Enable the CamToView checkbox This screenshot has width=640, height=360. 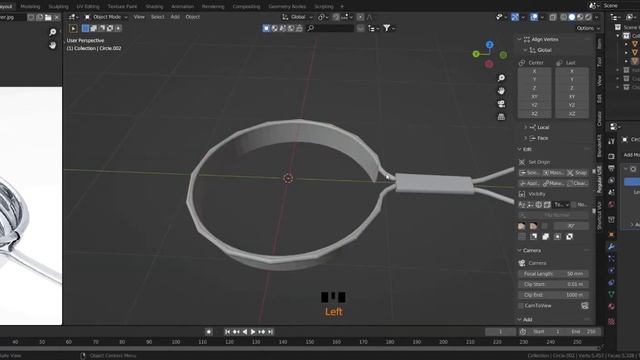click(521, 306)
